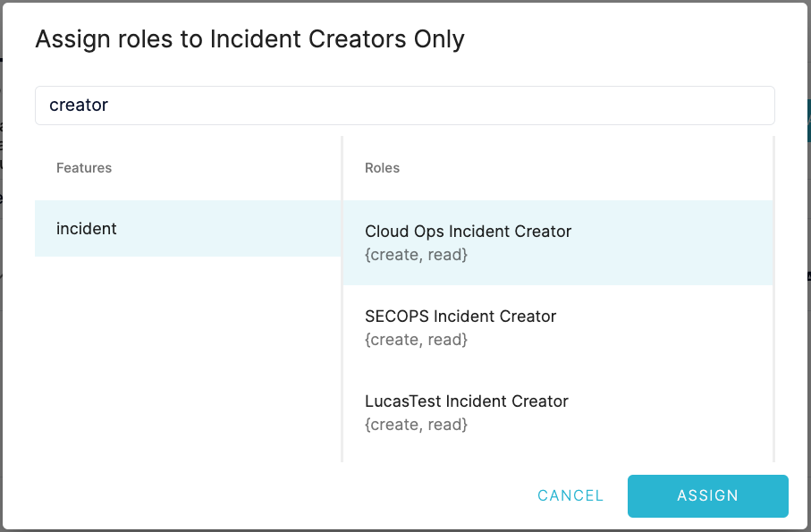Confirm with the Assign button
Image resolution: width=811 pixels, height=532 pixels.
click(707, 496)
